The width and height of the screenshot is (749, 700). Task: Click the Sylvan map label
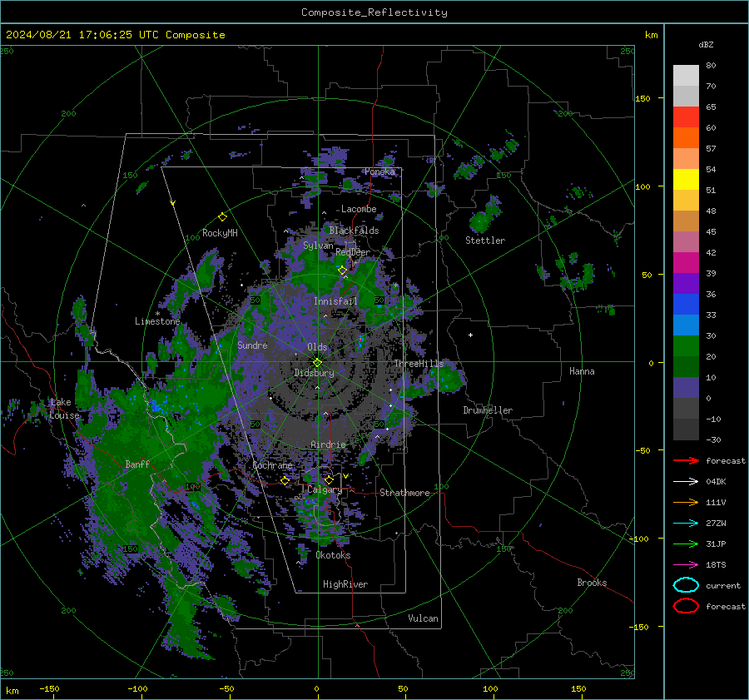318,246
